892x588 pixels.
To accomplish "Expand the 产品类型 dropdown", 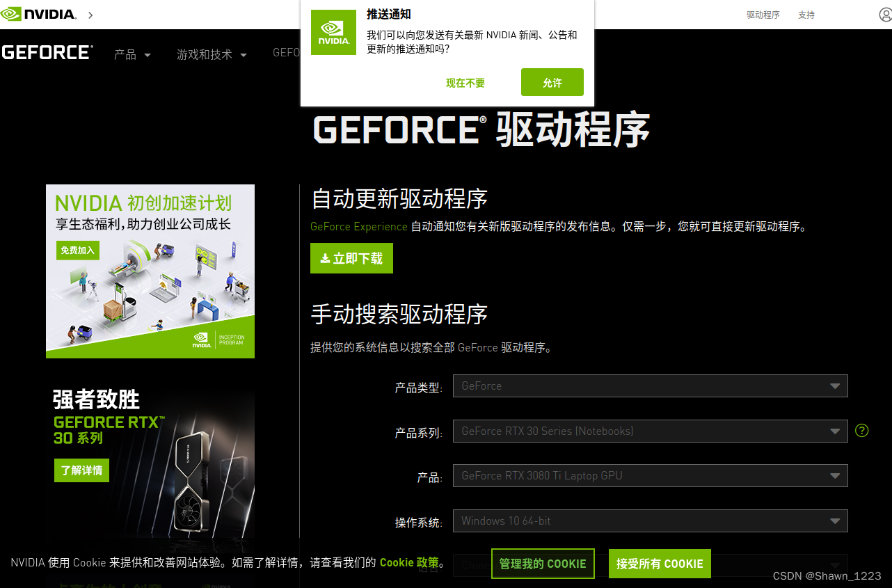I will point(650,386).
